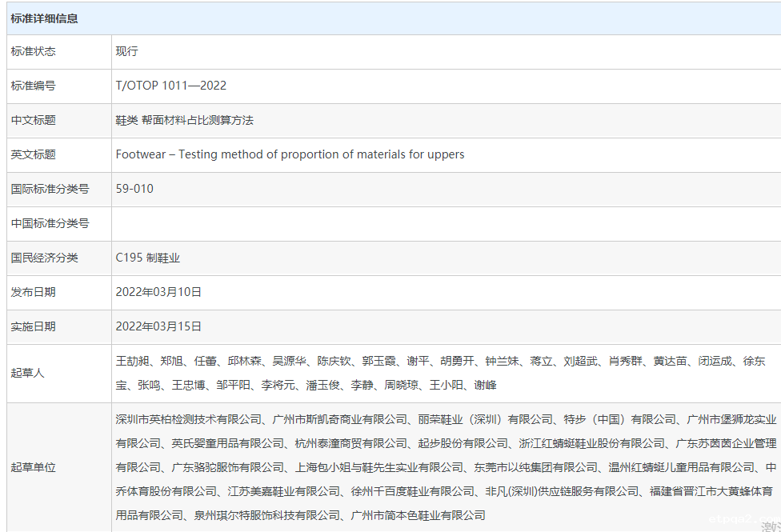Select the classification number 59-010

(x=134, y=189)
